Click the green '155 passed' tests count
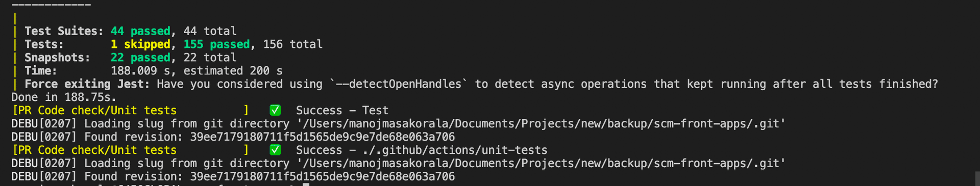The width and height of the screenshot is (980, 186). point(216,44)
